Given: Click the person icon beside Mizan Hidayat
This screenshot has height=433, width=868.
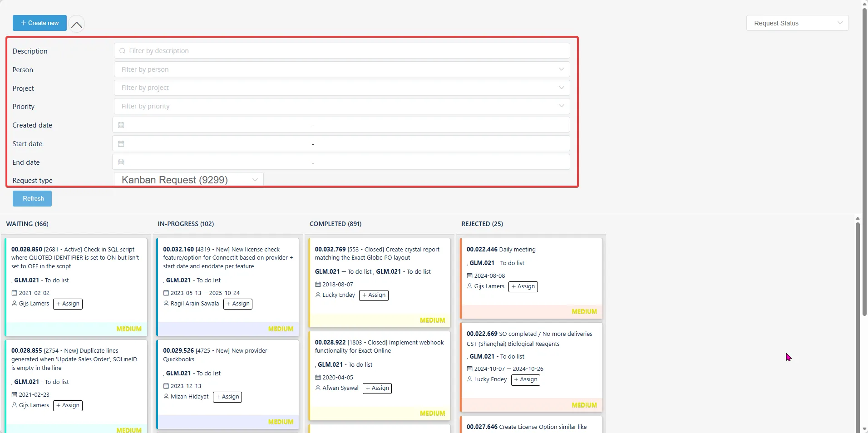Looking at the screenshot, I should (x=166, y=396).
